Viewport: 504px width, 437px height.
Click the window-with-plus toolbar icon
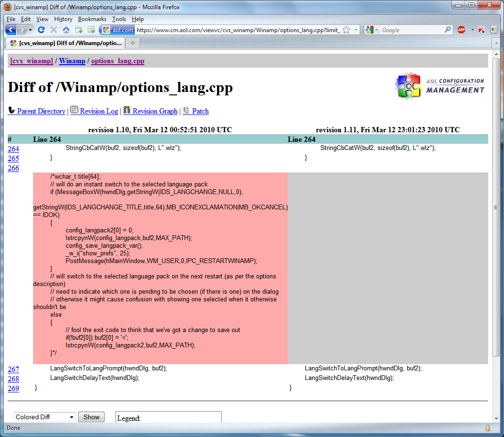click(92, 30)
